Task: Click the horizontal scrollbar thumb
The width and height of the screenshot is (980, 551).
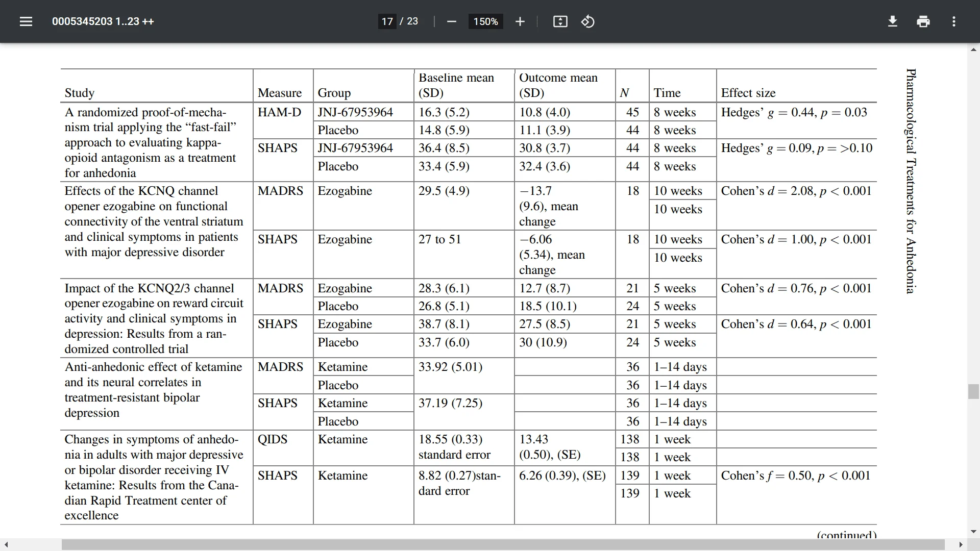Action: pos(503,545)
